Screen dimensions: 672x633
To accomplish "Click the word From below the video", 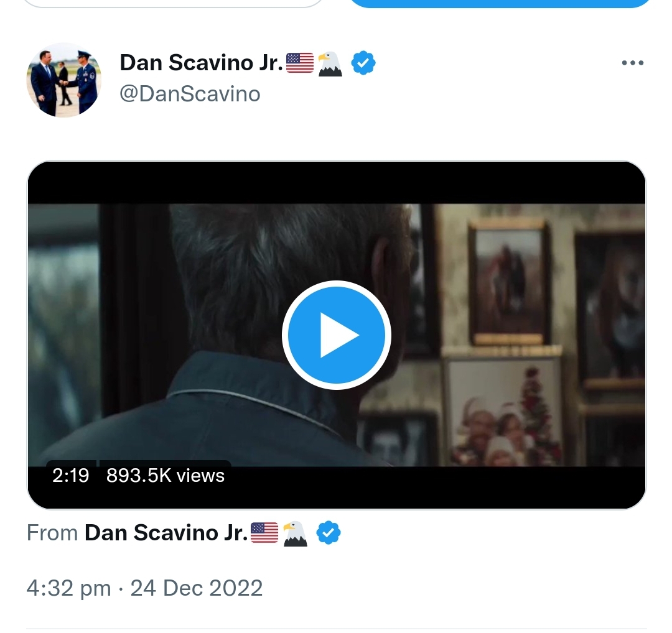I will click(x=52, y=533).
